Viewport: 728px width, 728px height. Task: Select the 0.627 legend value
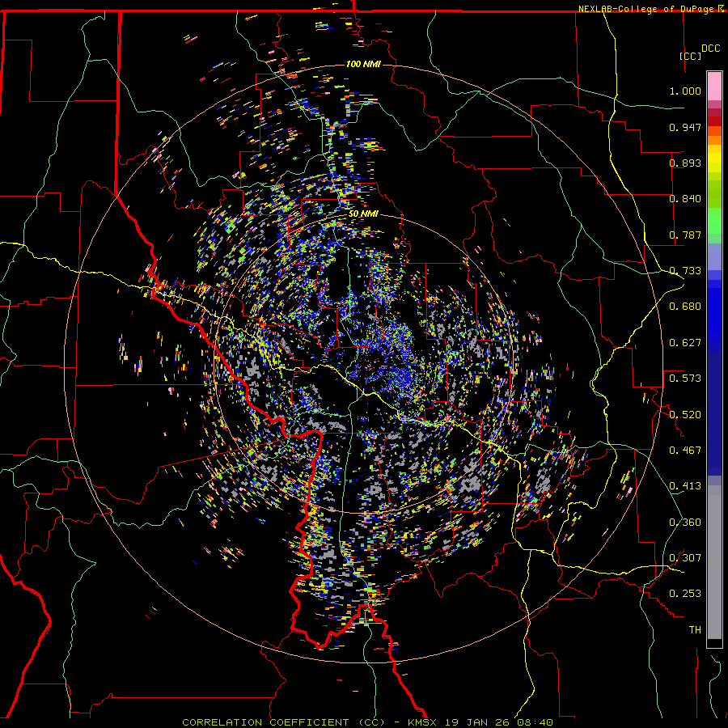(685, 343)
